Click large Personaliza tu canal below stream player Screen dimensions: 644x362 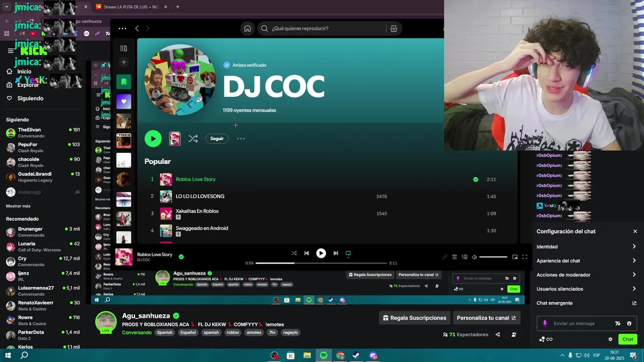tap(486, 318)
